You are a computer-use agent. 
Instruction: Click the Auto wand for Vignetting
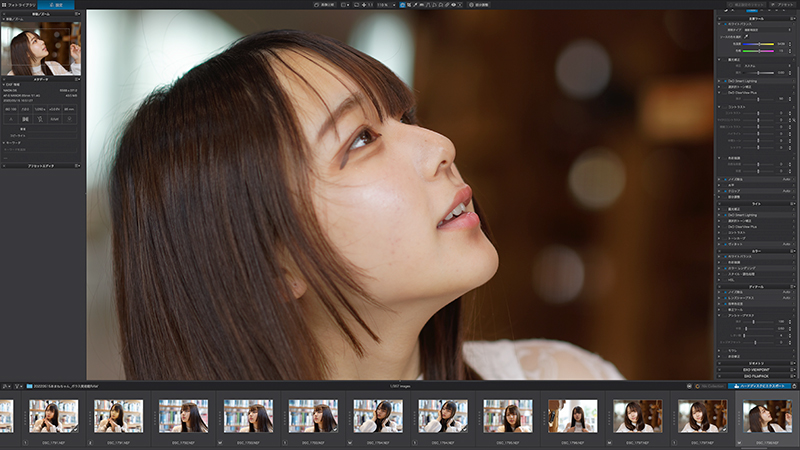coord(786,244)
